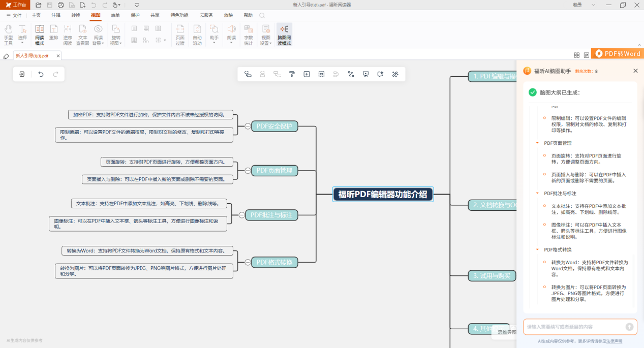The image size is (644, 348).
Task: Click the undo arrow in mind map toolbar
Action: point(41,74)
